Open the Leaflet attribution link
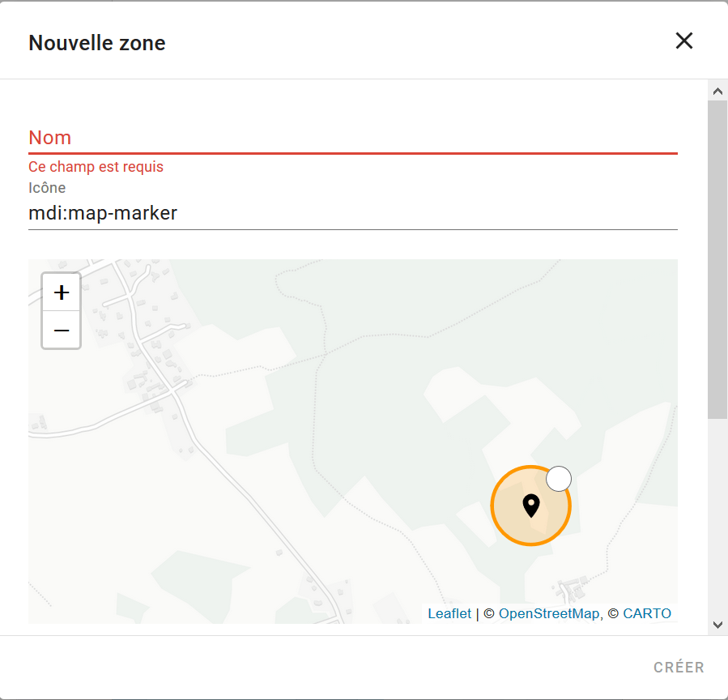Viewport: 728px width, 700px height. click(x=449, y=613)
